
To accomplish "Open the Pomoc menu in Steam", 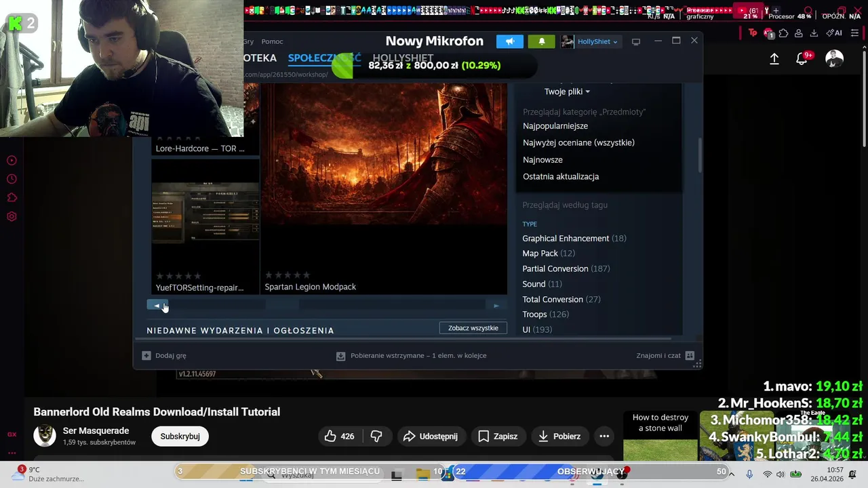I will 272,41.
